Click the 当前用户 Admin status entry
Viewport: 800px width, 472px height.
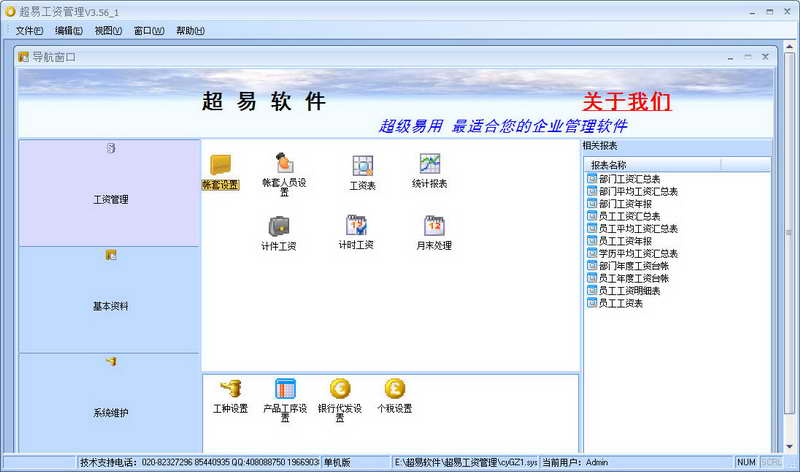click(636, 462)
